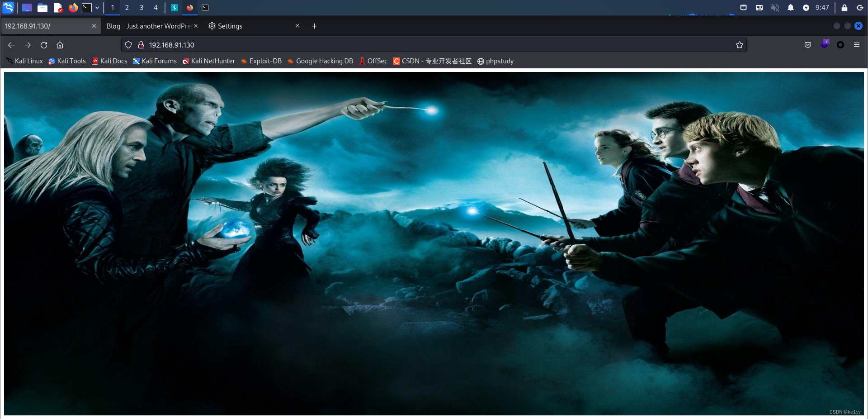Viewport: 868px width, 419px height.
Task: Select the 192.168.91.130/ browser tab
Action: pyautogui.click(x=51, y=26)
